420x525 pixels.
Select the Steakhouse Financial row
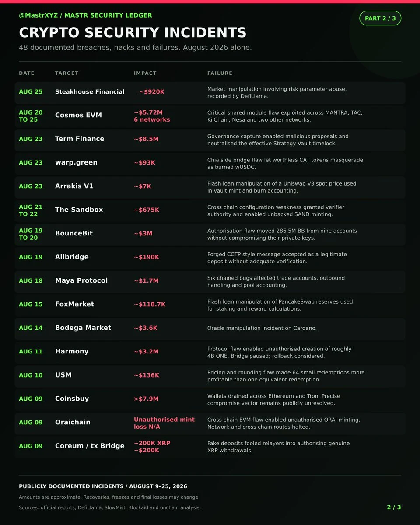point(210,93)
